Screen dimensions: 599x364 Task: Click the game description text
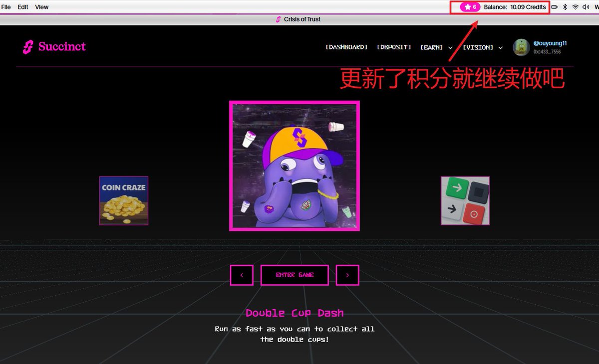point(295,334)
